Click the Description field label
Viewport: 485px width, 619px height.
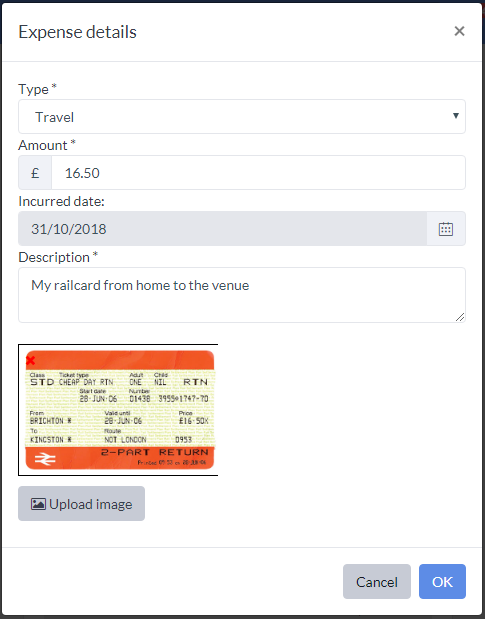58,257
